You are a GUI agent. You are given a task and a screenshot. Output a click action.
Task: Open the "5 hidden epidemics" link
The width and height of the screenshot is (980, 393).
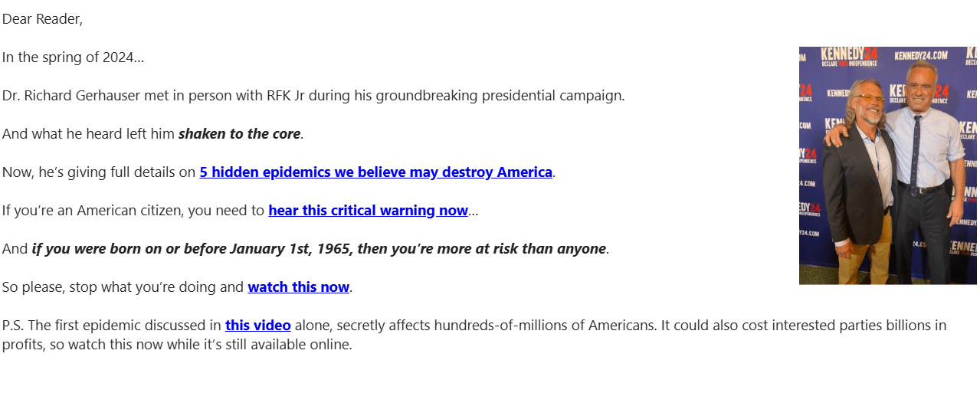point(375,172)
